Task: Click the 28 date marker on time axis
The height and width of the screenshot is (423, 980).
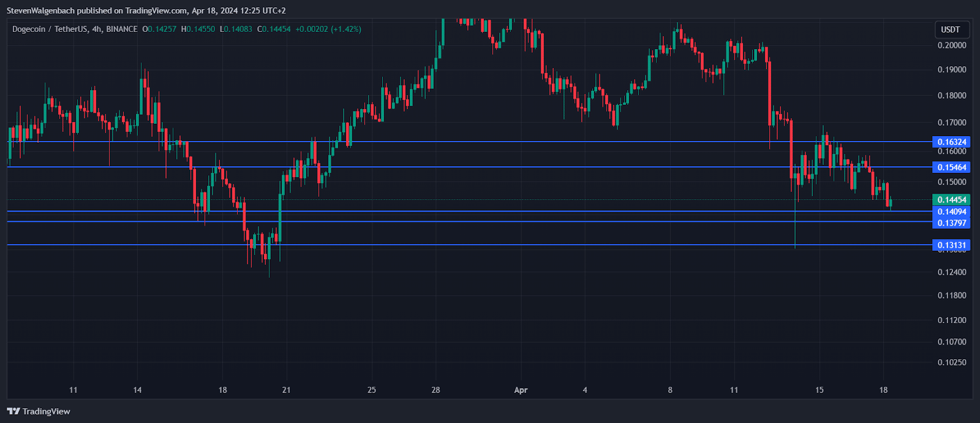Action: (435, 390)
